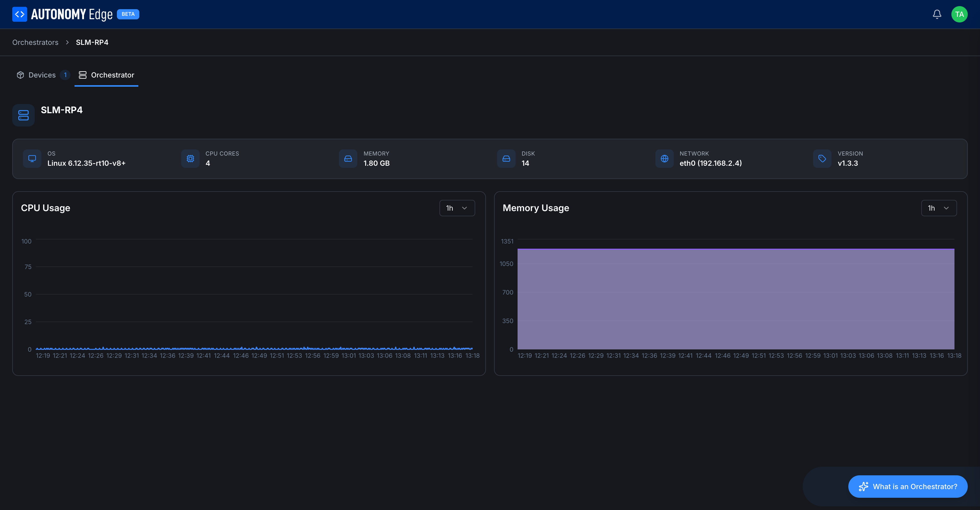
Task: Click the version value v1.3.3
Action: 848,163
